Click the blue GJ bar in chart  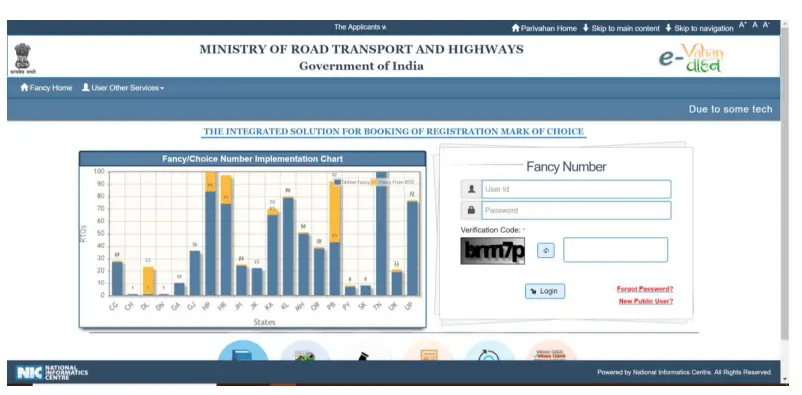tap(194, 273)
